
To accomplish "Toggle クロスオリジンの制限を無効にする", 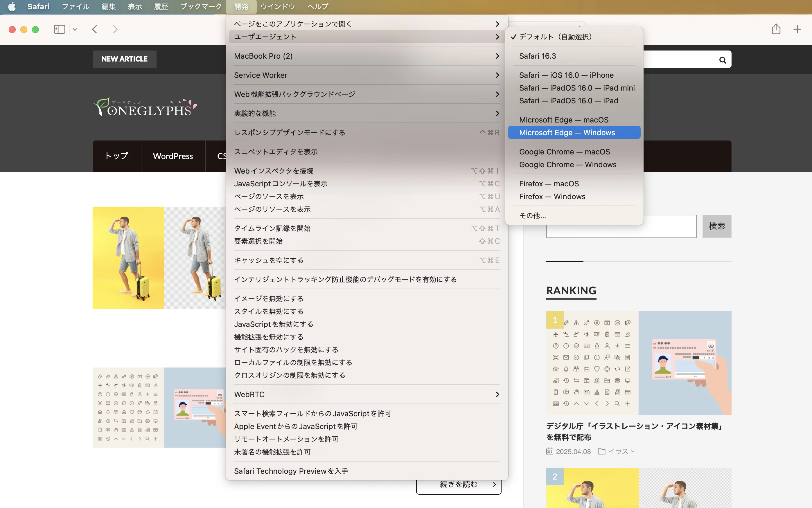I will pyautogui.click(x=367, y=375).
